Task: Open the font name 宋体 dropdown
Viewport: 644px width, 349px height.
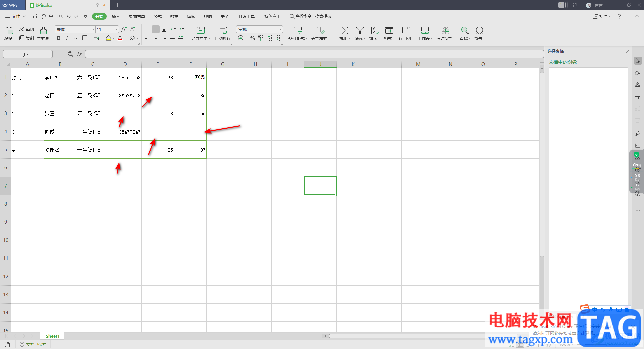Action: pos(93,30)
